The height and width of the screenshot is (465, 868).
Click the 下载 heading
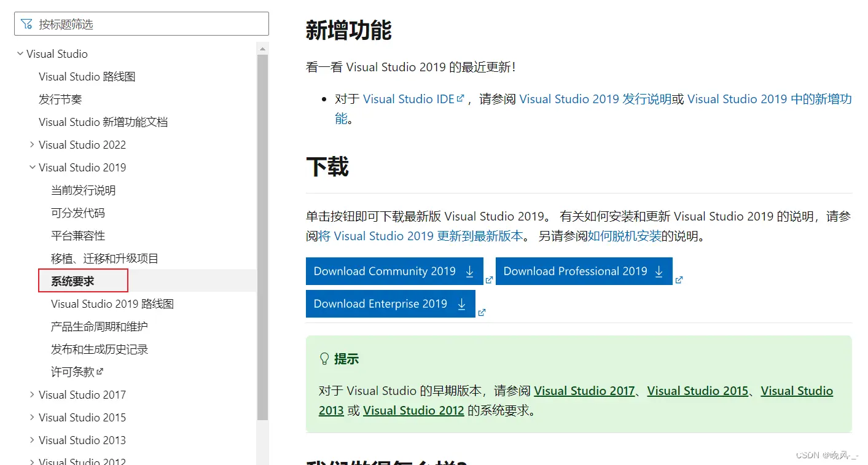tap(327, 166)
